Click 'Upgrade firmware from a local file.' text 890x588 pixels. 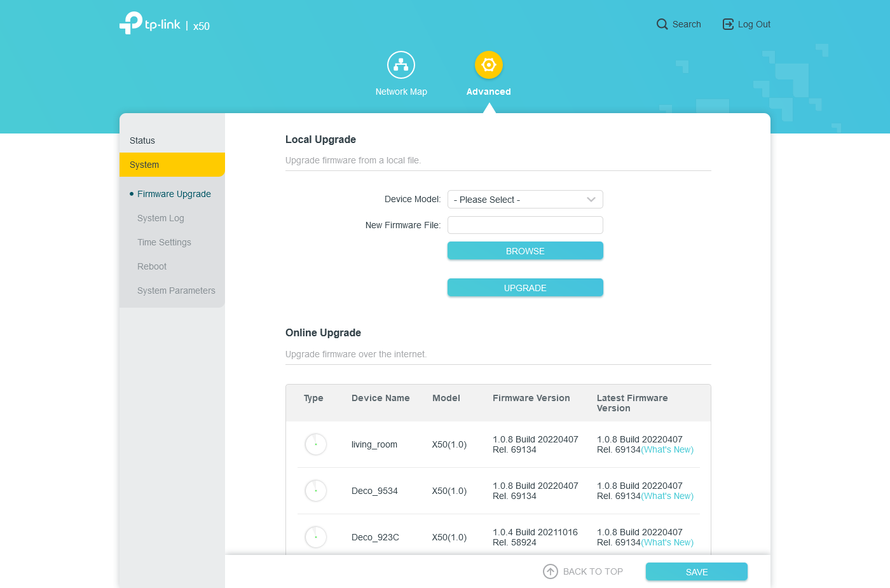click(353, 160)
